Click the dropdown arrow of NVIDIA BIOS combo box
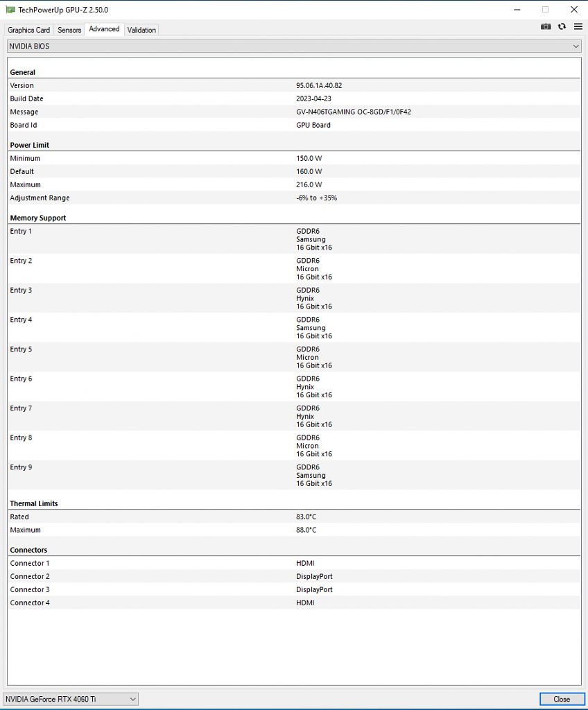The image size is (588, 710). point(576,46)
